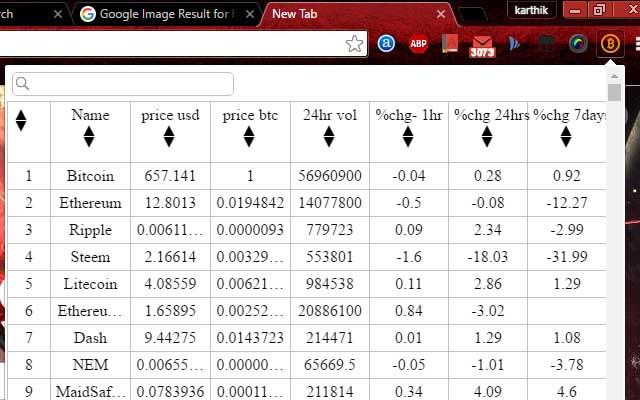
Task: Click the orange Bitcoin extension icon
Action: 610,43
